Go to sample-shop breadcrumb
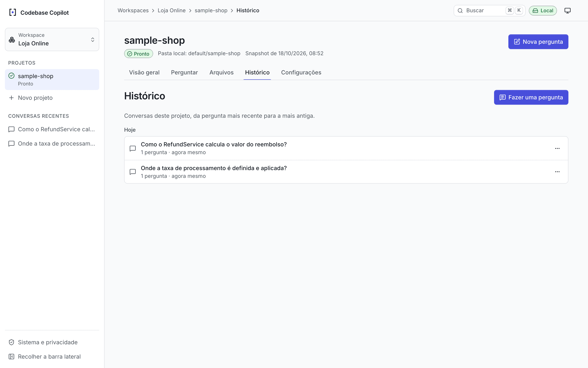 pos(211,10)
